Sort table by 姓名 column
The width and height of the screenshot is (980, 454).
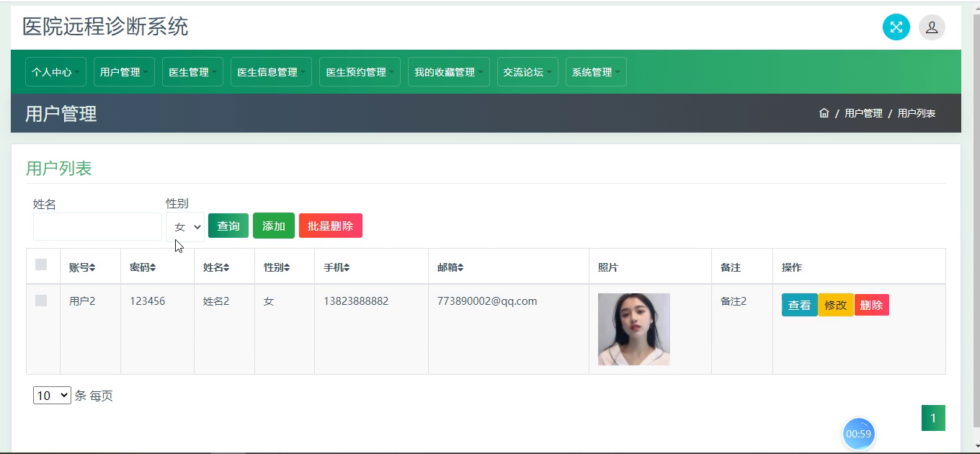pyautogui.click(x=216, y=267)
